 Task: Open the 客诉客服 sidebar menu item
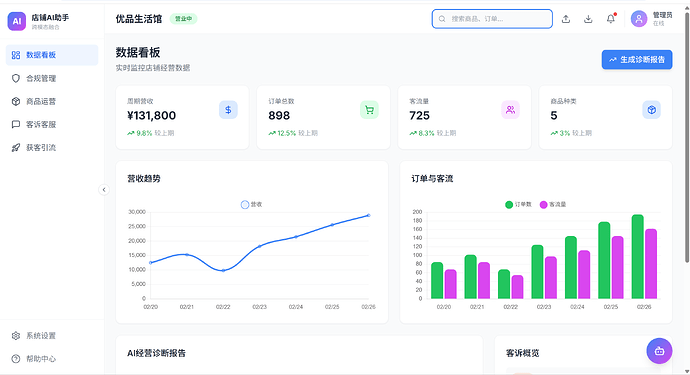point(52,124)
